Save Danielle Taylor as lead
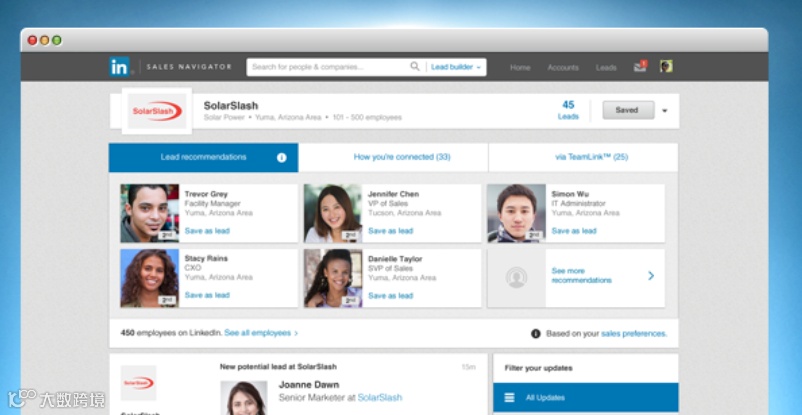The image size is (802, 415). (390, 296)
